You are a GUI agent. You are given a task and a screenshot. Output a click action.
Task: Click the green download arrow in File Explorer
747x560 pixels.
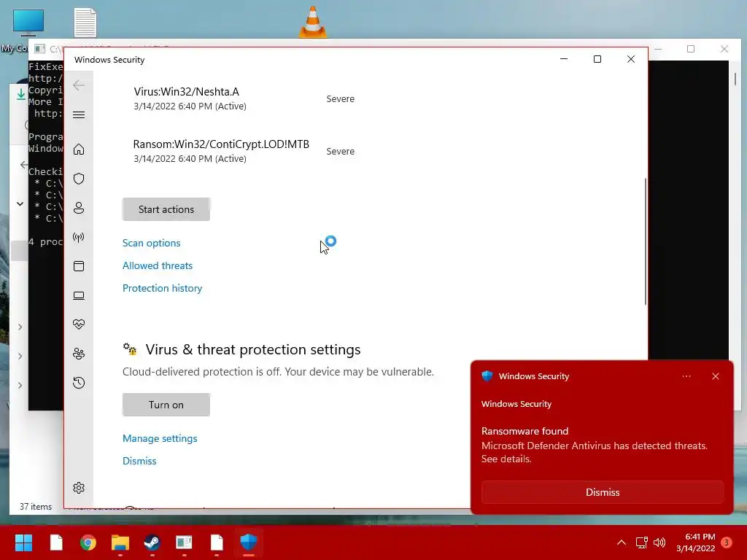coord(21,94)
